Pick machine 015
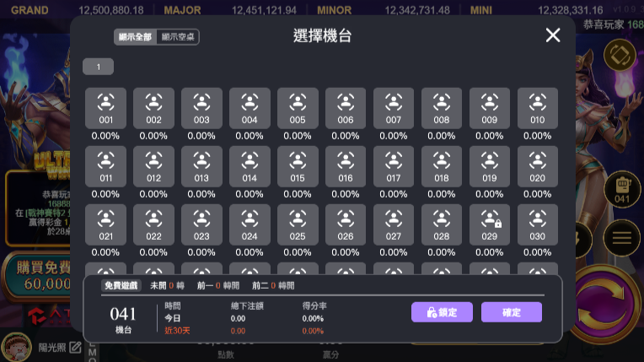This screenshot has height=362, width=644. pos(298,166)
